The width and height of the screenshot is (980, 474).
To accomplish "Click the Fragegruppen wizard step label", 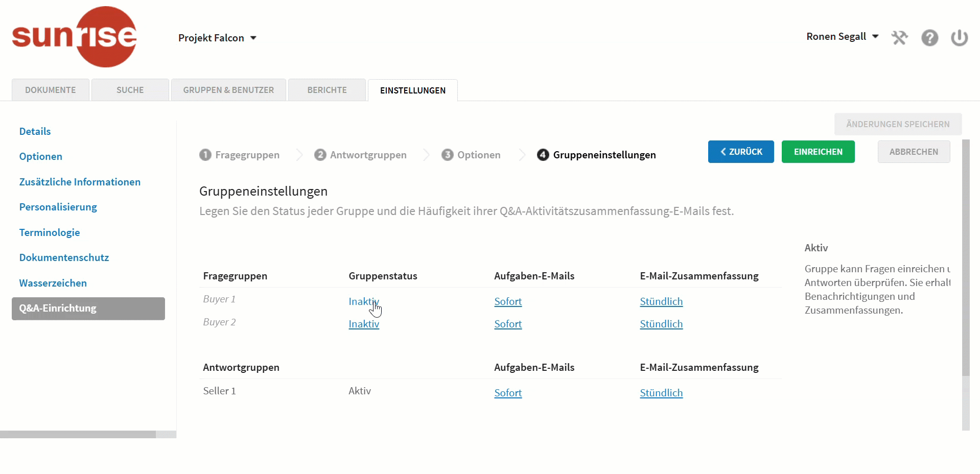I will [x=247, y=155].
